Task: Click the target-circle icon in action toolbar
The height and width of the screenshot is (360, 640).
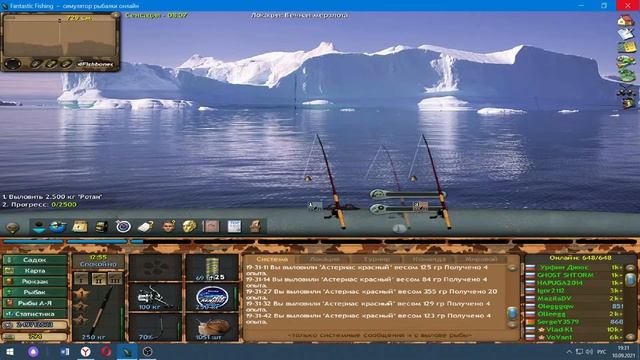Action: [x=123, y=226]
